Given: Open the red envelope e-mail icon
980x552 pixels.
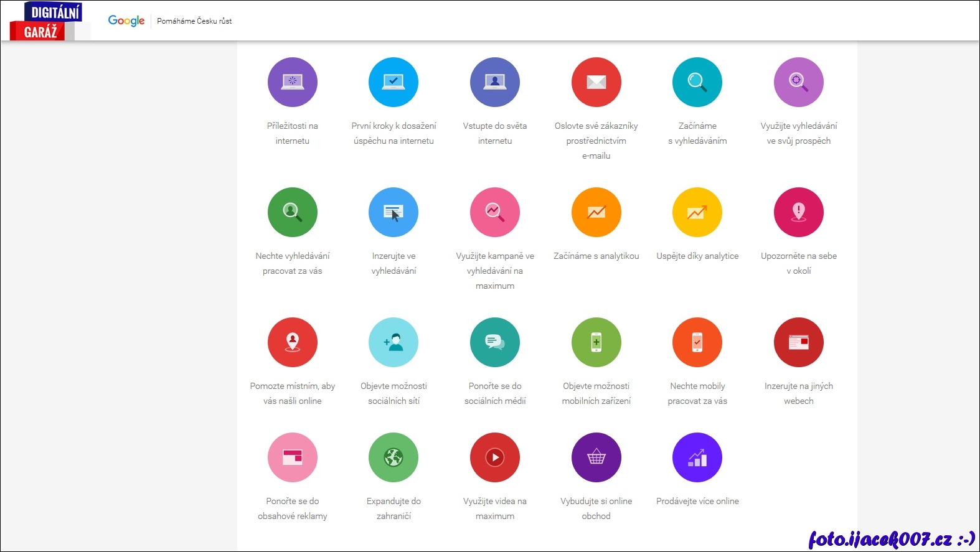Looking at the screenshot, I should pyautogui.click(x=596, y=82).
